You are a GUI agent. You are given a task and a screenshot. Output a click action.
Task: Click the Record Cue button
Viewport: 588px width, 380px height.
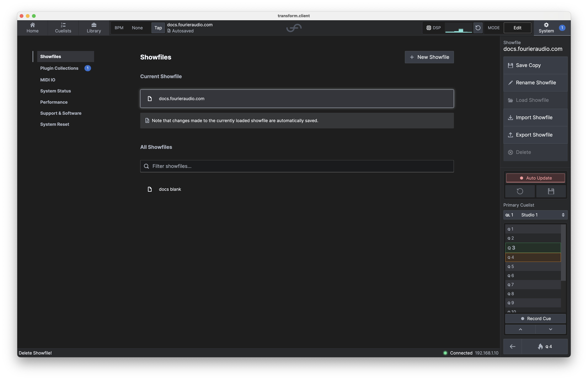[x=535, y=319]
